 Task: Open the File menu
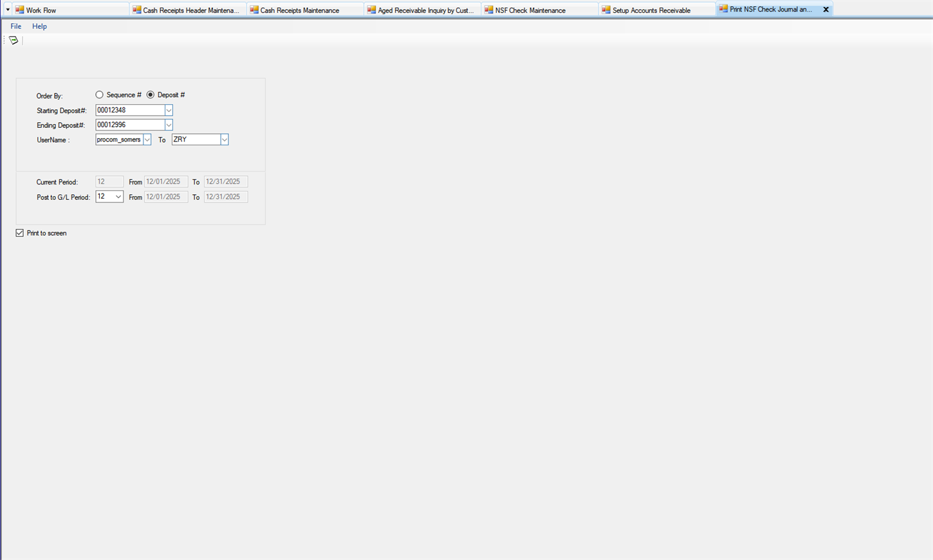(x=15, y=26)
